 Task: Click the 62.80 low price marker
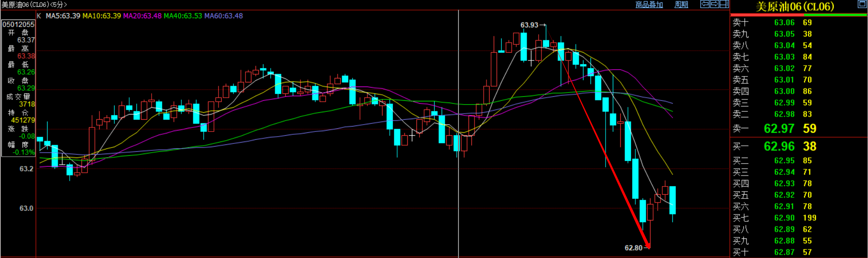pos(633,248)
